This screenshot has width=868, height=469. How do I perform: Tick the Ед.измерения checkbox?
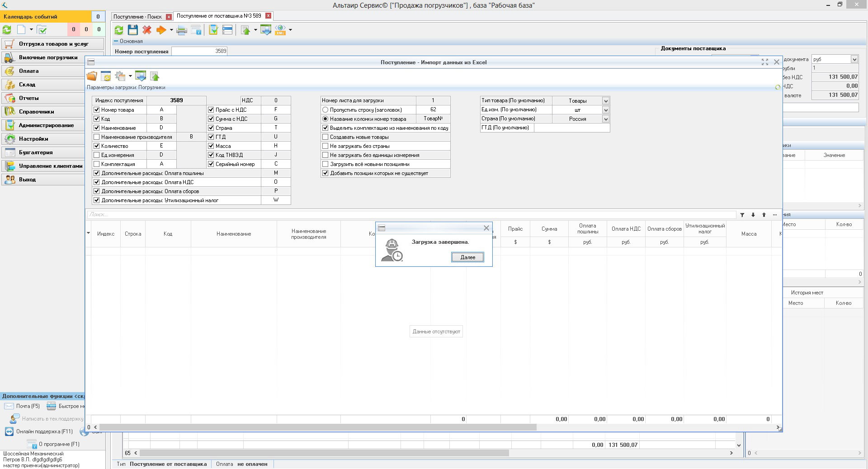coord(96,155)
